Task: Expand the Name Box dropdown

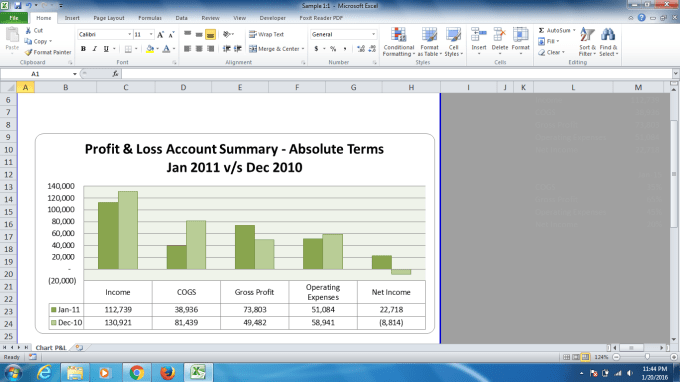Action: 75,74
